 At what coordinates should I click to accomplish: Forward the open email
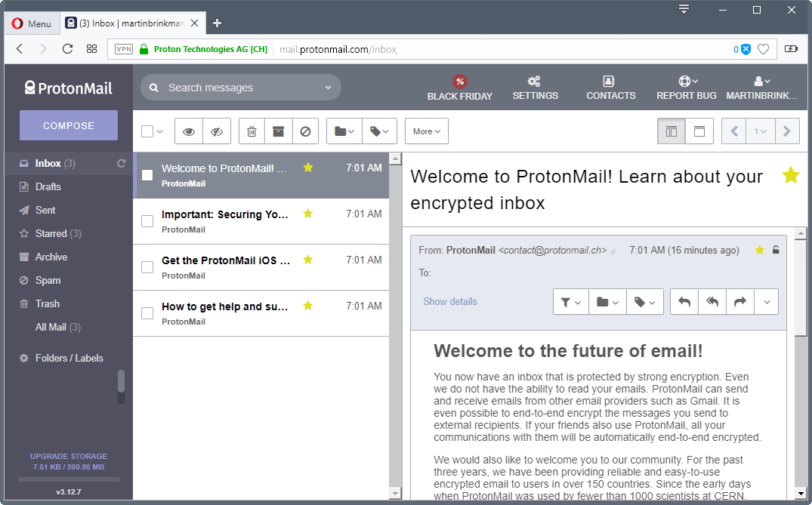[740, 302]
